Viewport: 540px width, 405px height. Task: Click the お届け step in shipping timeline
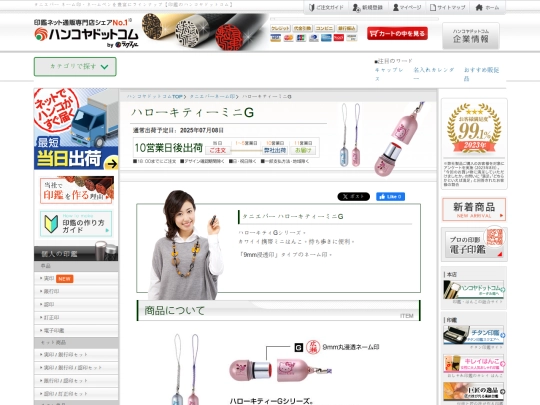point(303,150)
